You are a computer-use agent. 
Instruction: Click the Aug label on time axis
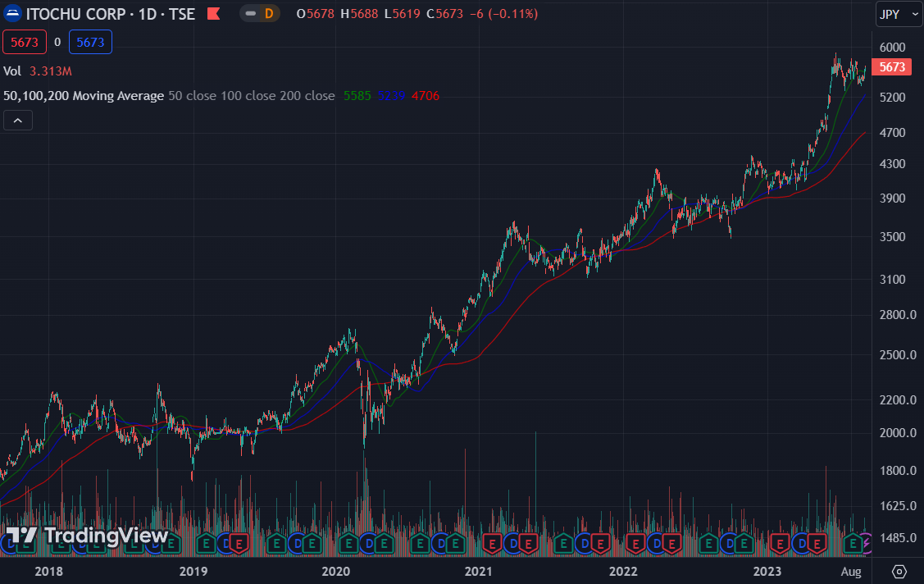pos(851,571)
